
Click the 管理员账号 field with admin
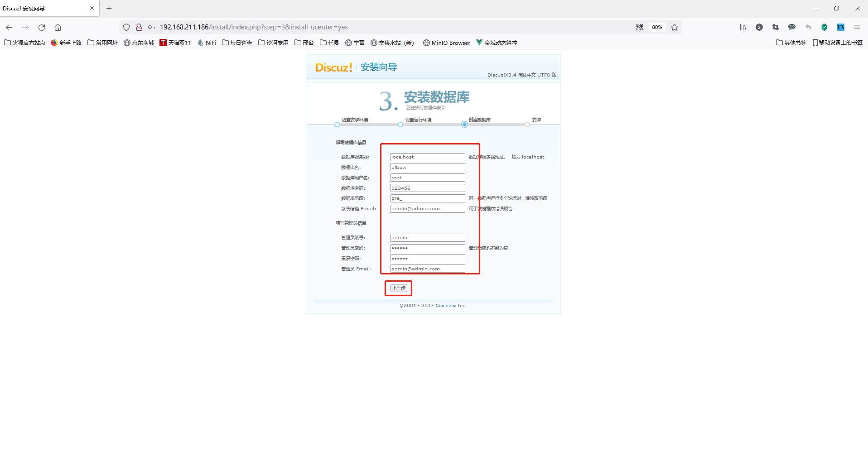pos(428,238)
